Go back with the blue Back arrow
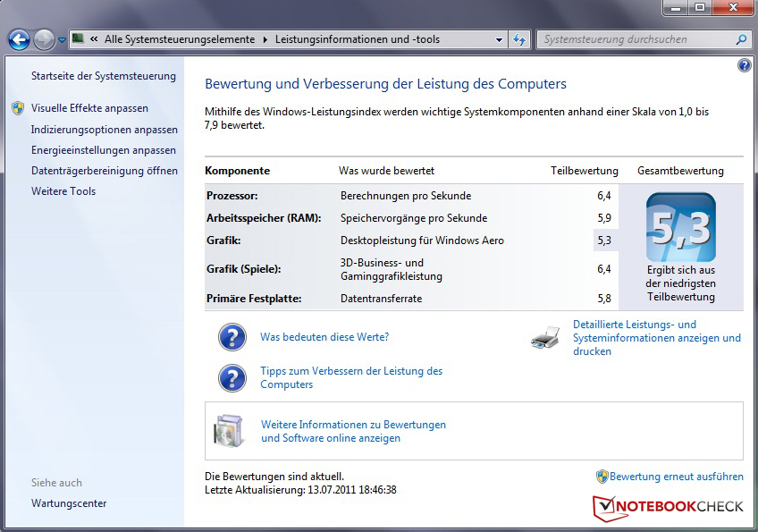The width and height of the screenshot is (758, 532). (x=20, y=39)
